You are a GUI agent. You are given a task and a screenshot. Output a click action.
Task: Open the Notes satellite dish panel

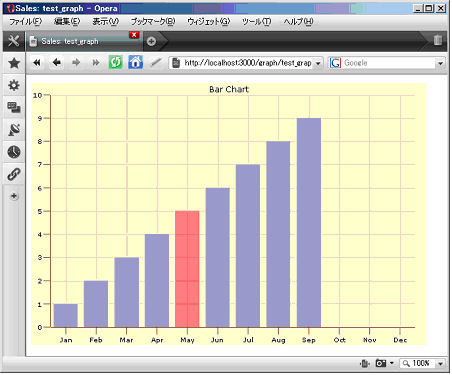click(x=14, y=130)
